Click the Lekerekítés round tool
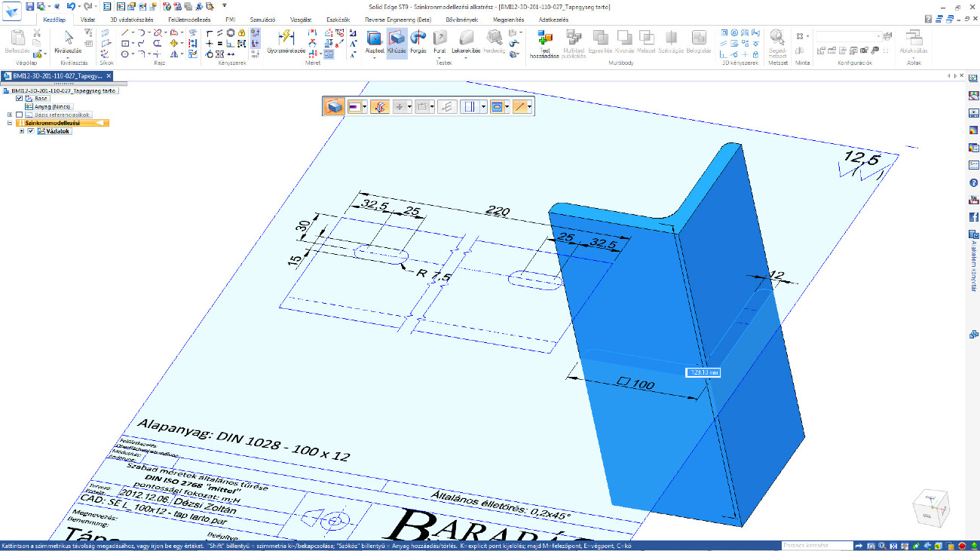Screen dimensions: 980x551 (466, 41)
